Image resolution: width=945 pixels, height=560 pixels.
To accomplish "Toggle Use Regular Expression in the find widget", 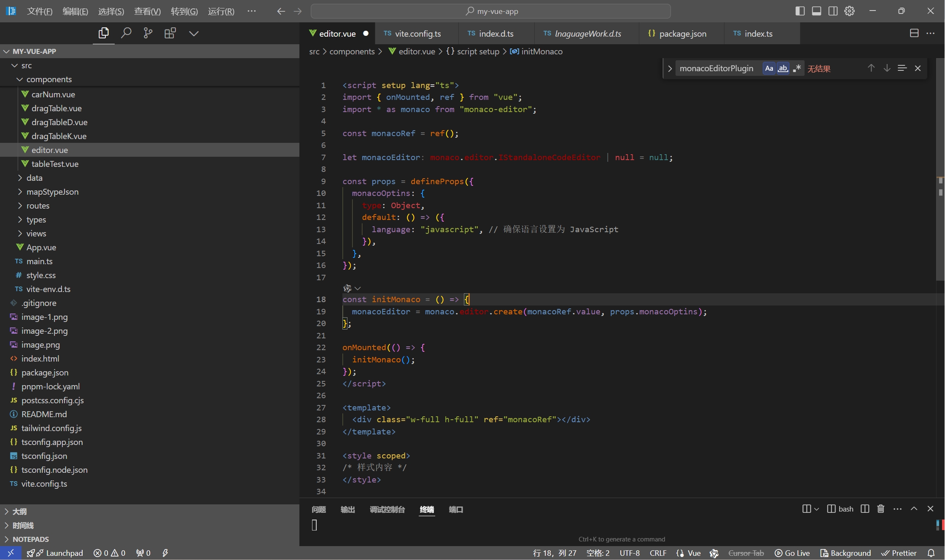I will point(797,68).
